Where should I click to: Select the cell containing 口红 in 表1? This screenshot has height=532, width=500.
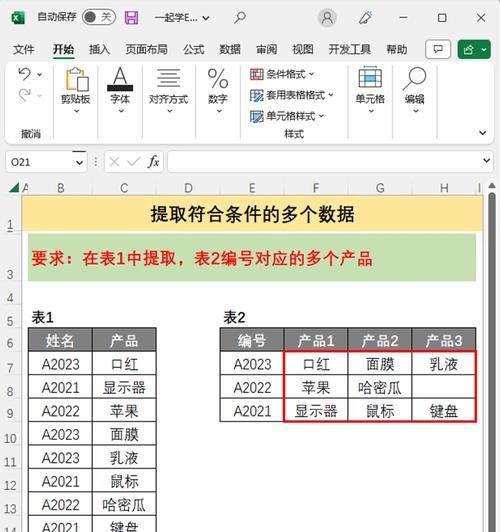click(124, 363)
